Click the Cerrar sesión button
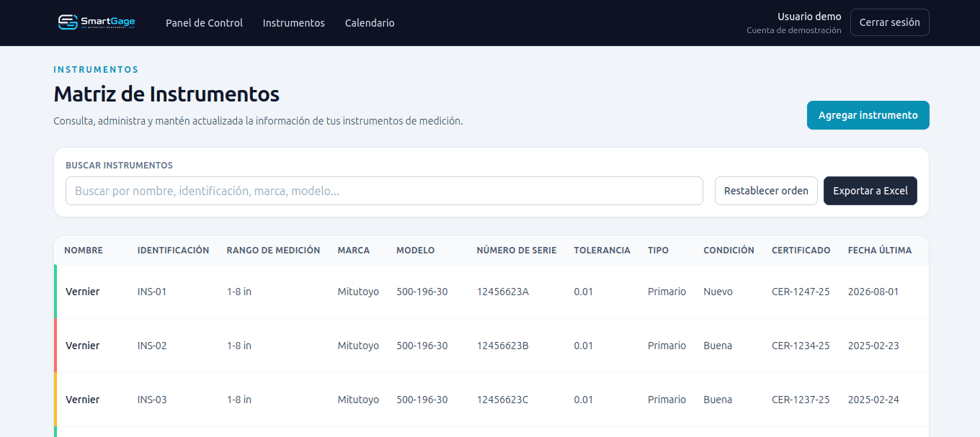 click(x=889, y=22)
